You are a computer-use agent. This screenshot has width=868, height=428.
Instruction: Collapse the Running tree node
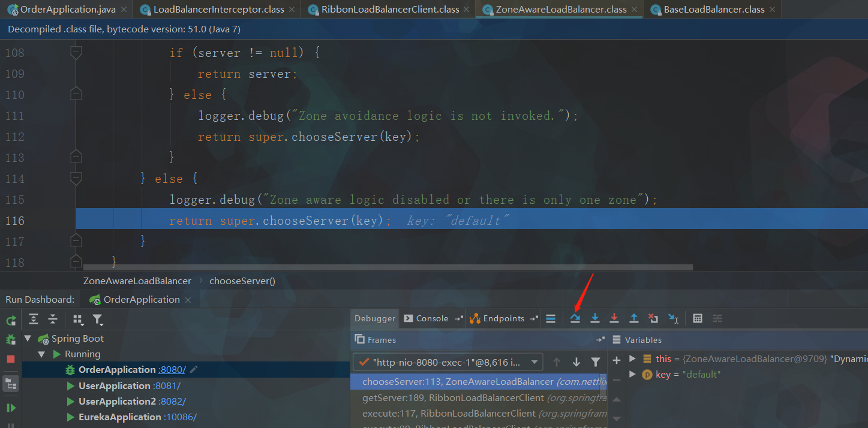tap(41, 354)
